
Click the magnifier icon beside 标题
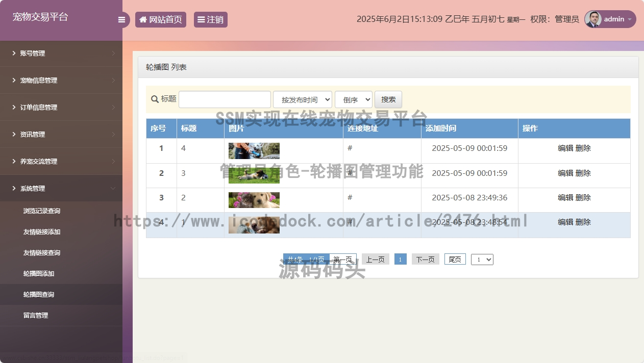(x=155, y=99)
